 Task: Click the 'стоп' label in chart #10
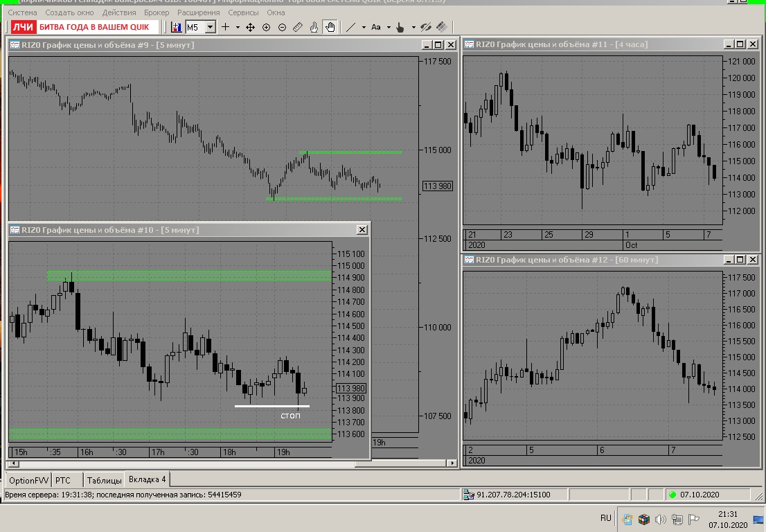(x=290, y=416)
